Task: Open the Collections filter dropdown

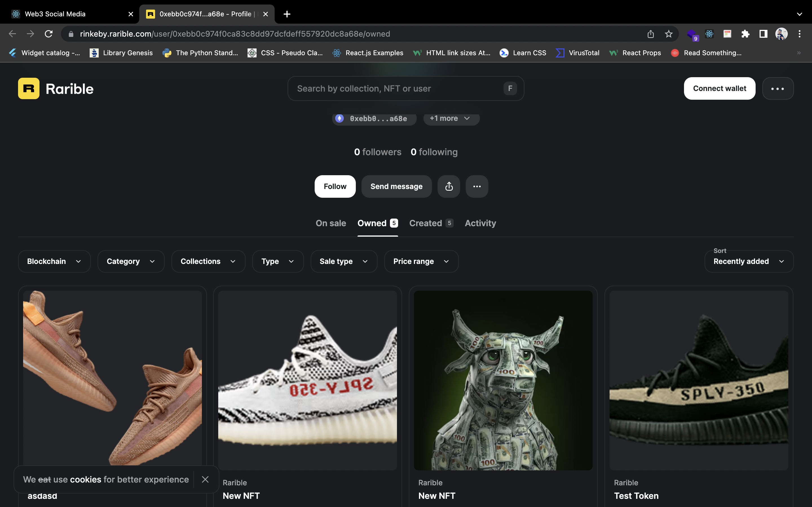Action: (208, 261)
